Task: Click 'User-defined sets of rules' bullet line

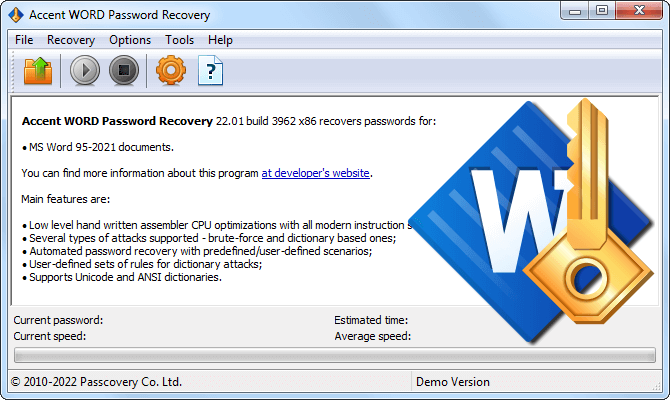Action: [142, 264]
